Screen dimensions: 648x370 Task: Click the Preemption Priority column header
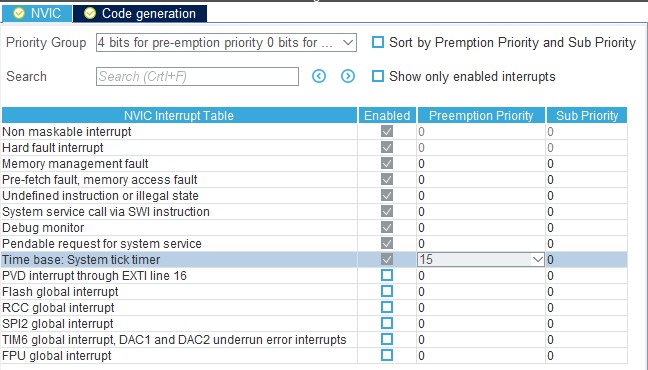(x=481, y=115)
